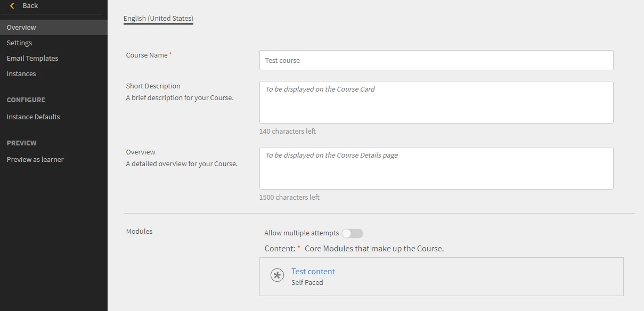Click the Overview details text area
Image resolution: width=644 pixels, height=311 pixels.
coord(436,168)
